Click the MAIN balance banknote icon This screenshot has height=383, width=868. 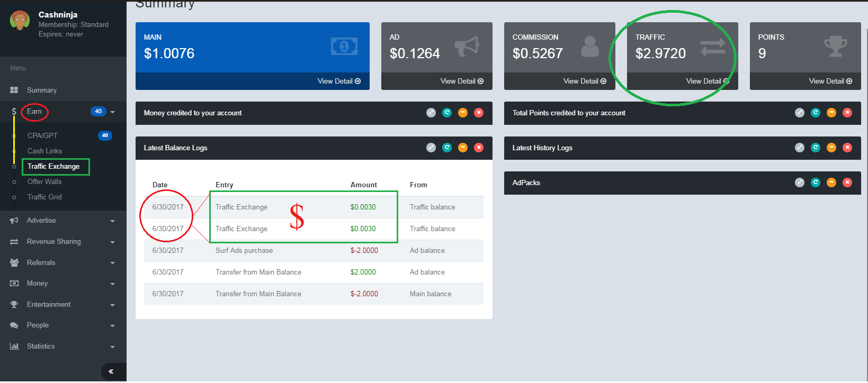(344, 47)
